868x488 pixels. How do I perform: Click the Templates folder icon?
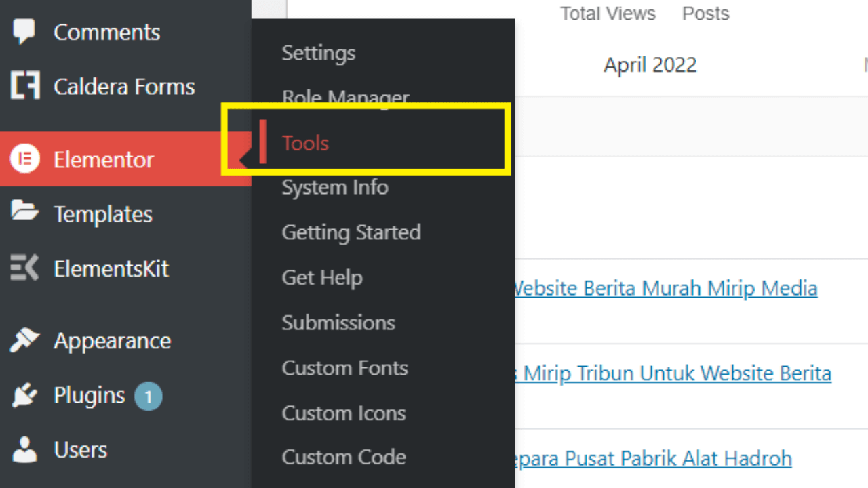click(25, 212)
